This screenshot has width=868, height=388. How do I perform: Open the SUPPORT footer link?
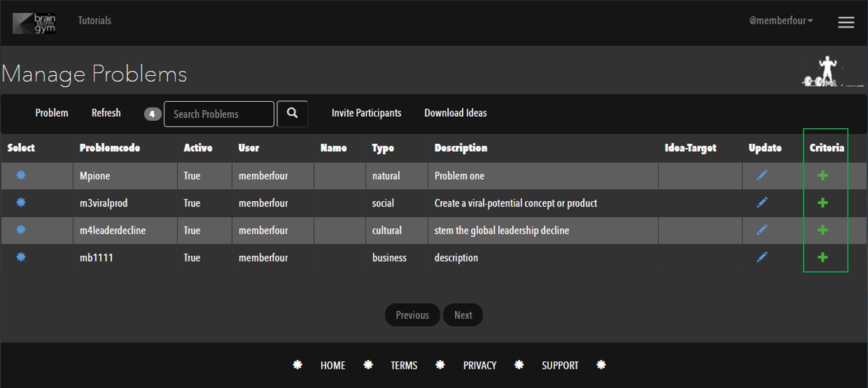click(x=560, y=366)
